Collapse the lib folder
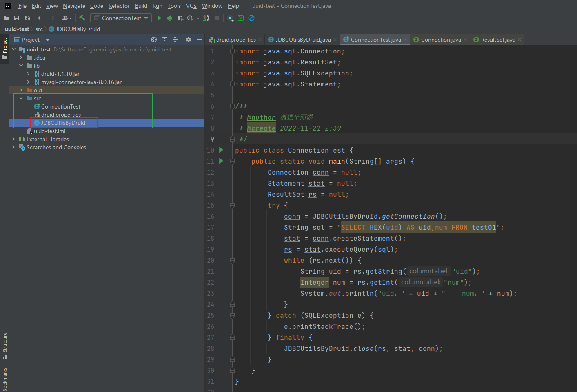 (x=21, y=66)
